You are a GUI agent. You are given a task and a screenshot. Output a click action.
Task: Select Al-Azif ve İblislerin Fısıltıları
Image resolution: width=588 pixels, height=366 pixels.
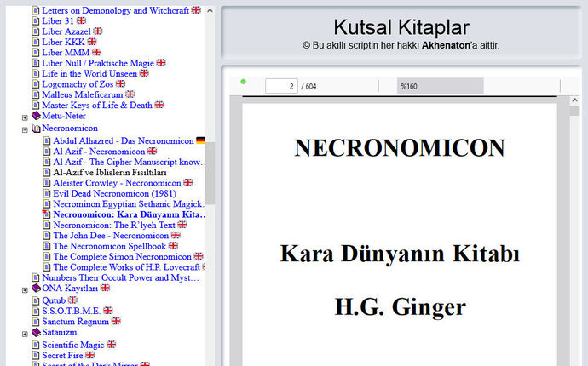pos(110,172)
